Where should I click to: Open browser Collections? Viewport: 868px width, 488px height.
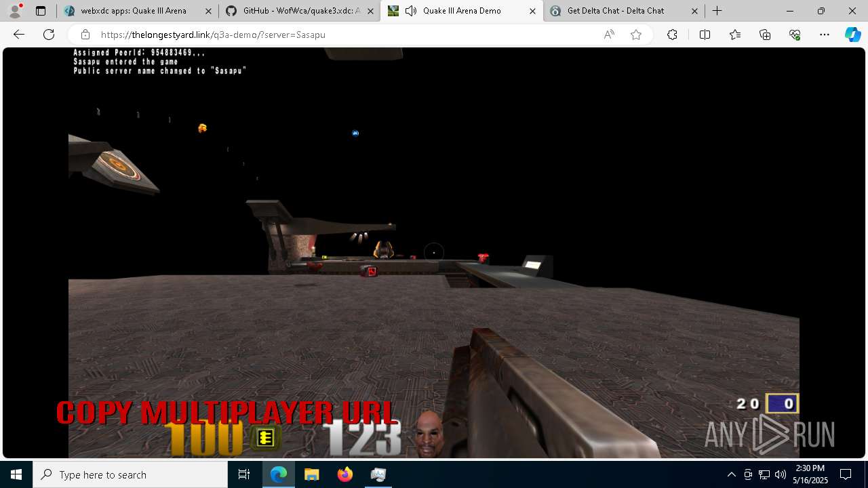click(765, 35)
